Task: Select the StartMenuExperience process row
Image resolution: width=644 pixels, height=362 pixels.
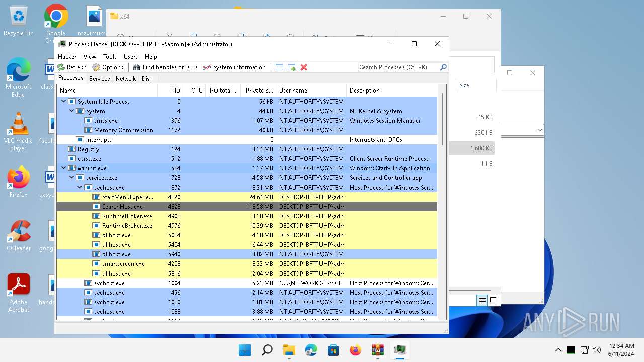Action: click(x=247, y=197)
